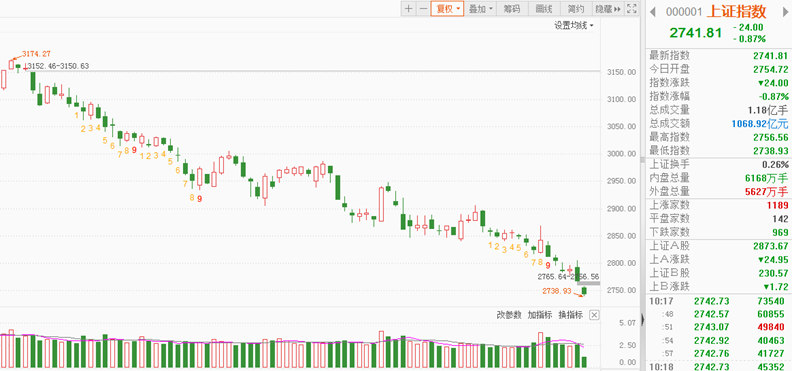Go to next stock with right arrow
The image size is (792, 371).
tap(785, 12)
